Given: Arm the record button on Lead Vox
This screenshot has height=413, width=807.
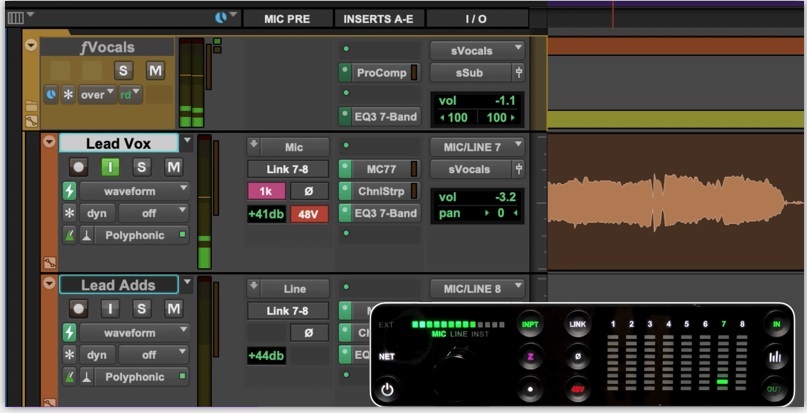Looking at the screenshot, I should (78, 167).
